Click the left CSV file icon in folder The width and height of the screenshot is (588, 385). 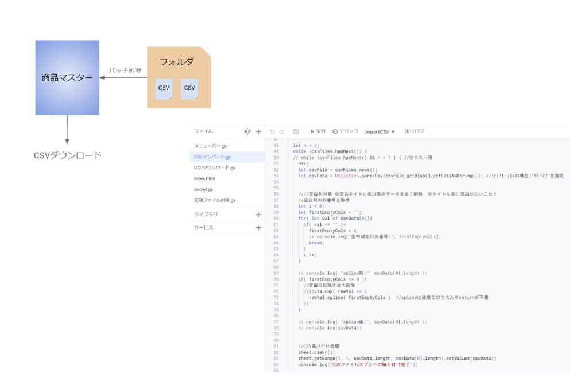pos(164,88)
